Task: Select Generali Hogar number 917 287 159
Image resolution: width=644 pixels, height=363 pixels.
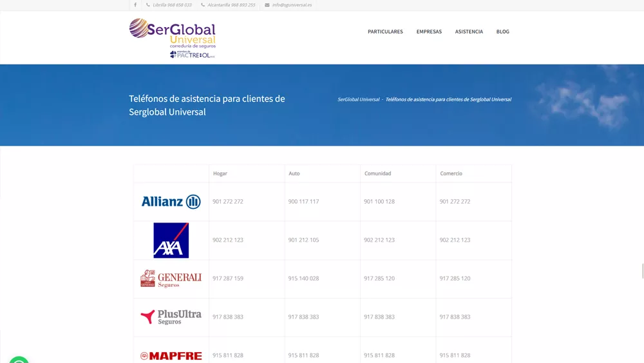Action: [228, 279]
